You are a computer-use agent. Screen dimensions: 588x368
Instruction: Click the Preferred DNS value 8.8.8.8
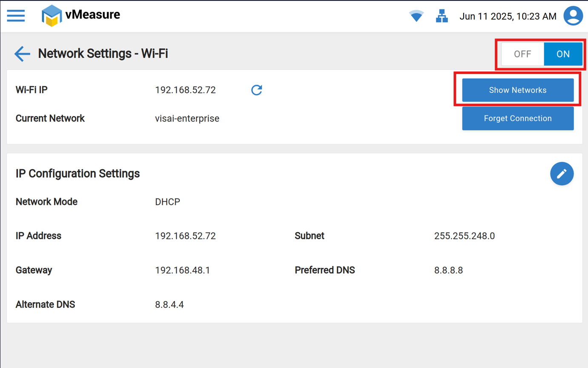[448, 270]
